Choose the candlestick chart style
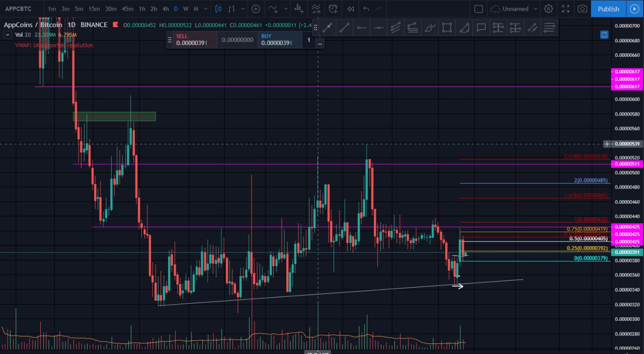The image size is (644, 354). (x=218, y=9)
